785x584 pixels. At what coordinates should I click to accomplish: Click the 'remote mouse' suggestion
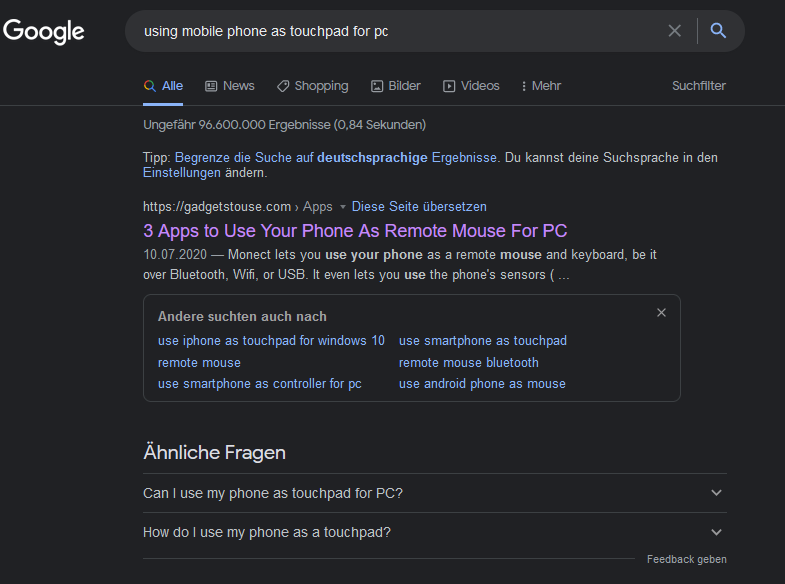[x=199, y=362]
